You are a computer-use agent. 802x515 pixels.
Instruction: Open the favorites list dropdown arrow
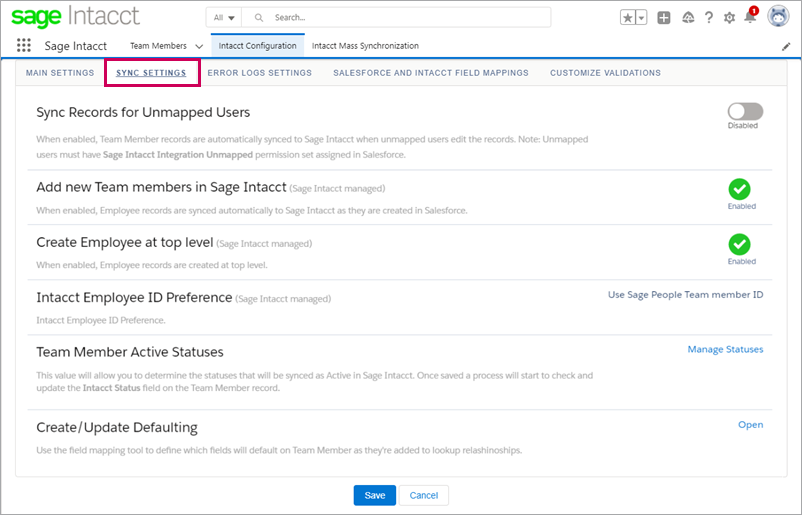(x=641, y=18)
